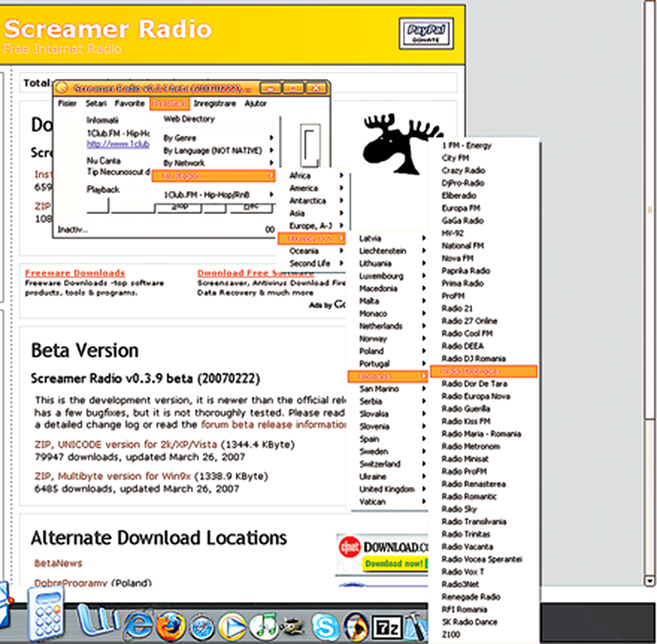Image resolution: width=657 pixels, height=644 pixels.
Task: Open the media player play-arrow dock icon
Action: (232, 626)
